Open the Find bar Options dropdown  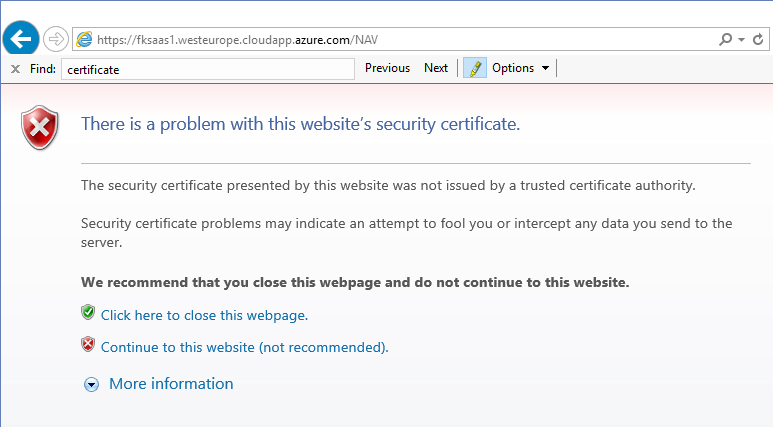[x=520, y=68]
